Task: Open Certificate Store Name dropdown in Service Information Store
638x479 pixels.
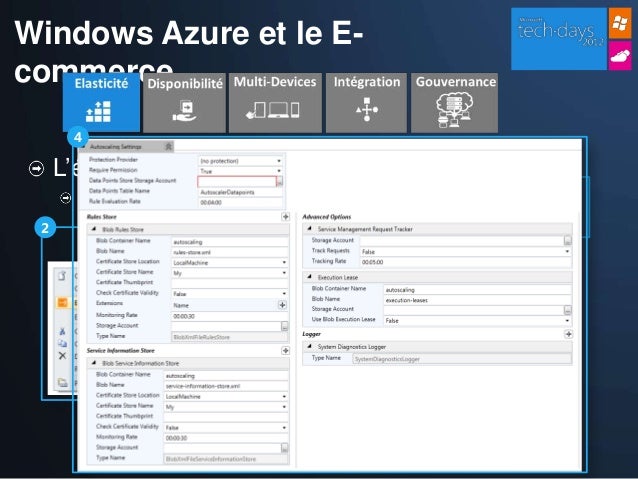Action: [284, 407]
